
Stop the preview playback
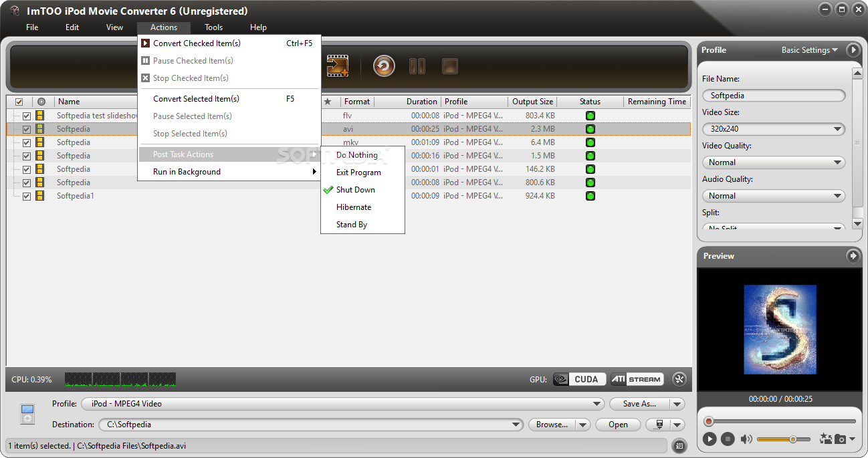click(x=728, y=439)
